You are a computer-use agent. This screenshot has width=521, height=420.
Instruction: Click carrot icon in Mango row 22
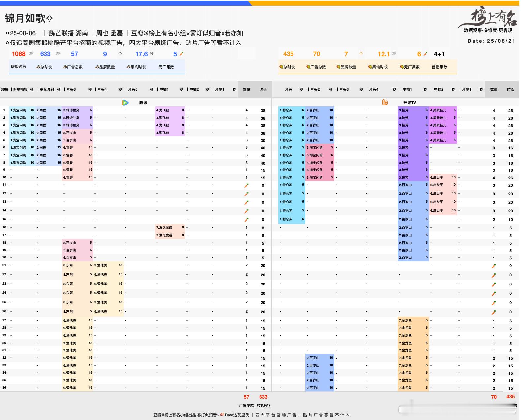(x=494, y=275)
